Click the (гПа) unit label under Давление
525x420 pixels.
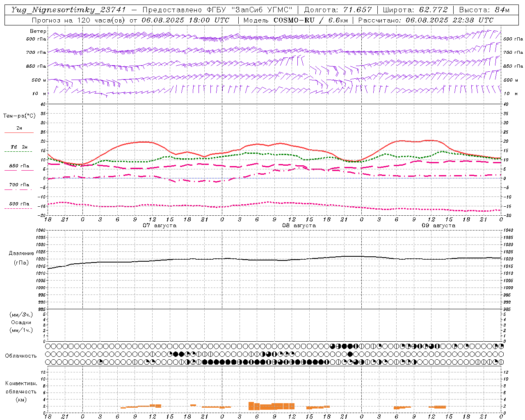tap(21, 263)
